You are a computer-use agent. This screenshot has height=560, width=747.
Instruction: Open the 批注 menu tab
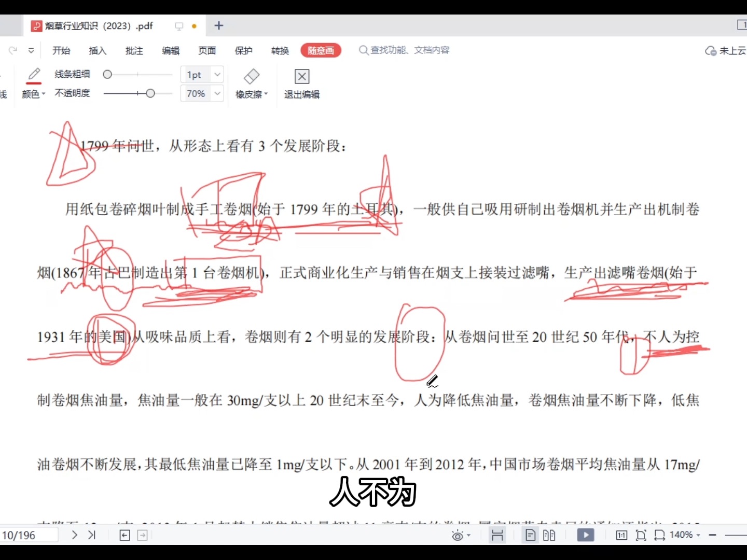pyautogui.click(x=134, y=50)
